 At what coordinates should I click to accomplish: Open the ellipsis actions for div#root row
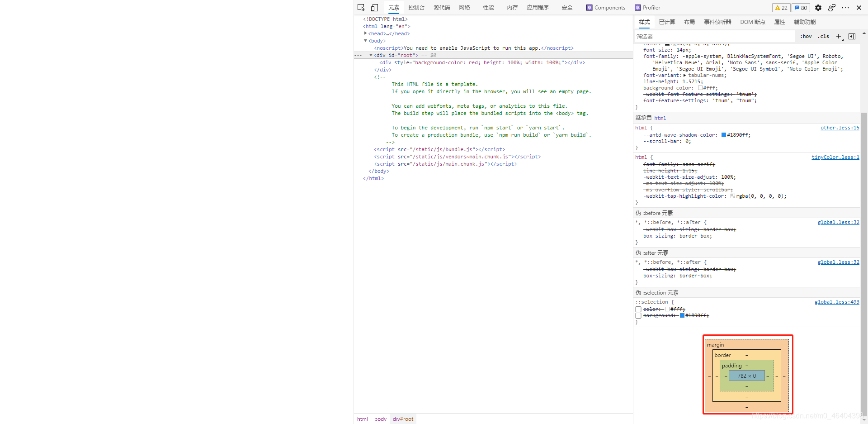click(358, 55)
